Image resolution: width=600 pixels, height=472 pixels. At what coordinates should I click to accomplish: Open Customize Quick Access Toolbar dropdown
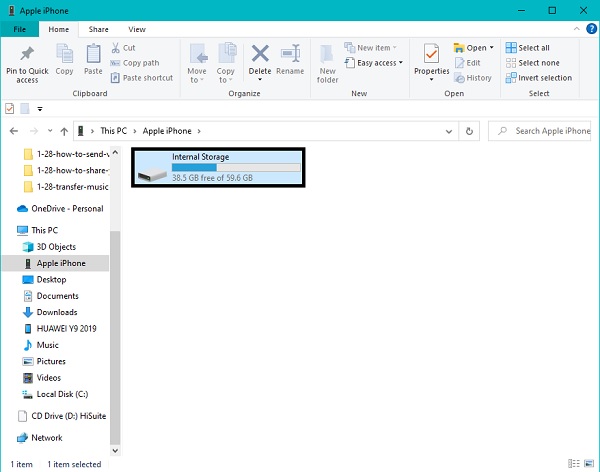point(40,109)
